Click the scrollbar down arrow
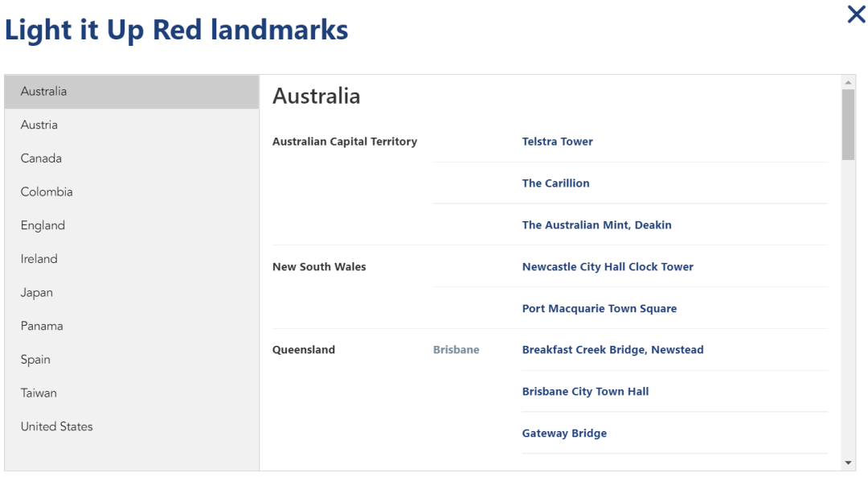 click(x=848, y=463)
